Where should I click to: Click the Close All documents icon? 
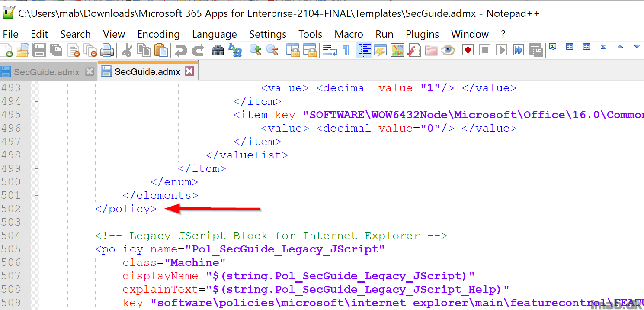click(x=90, y=50)
